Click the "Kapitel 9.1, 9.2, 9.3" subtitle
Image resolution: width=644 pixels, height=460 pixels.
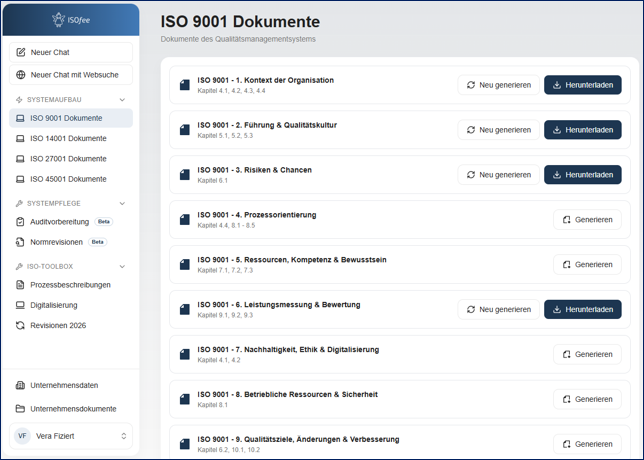tap(225, 315)
